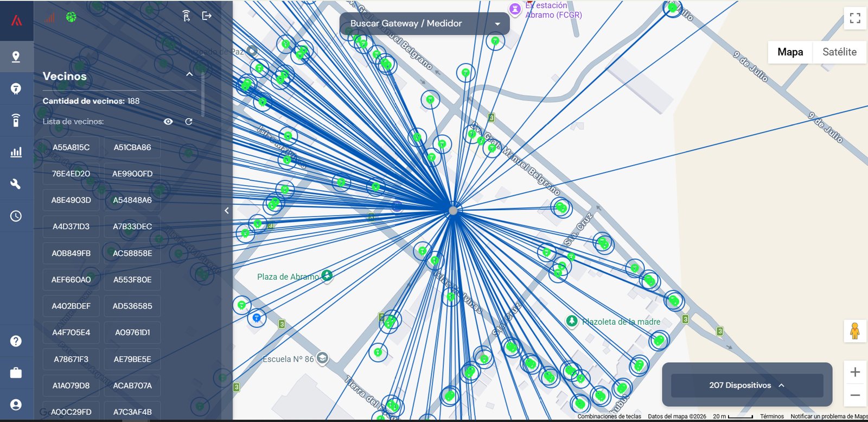Switch to the Mapa view
868x422 pixels.
(790, 52)
